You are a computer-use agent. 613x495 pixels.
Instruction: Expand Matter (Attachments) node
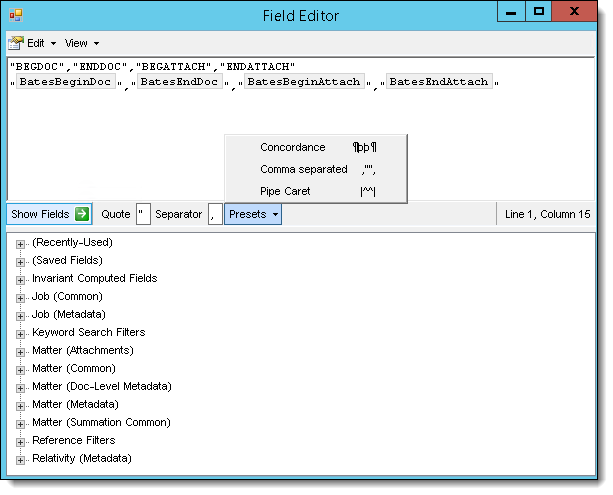point(20,352)
